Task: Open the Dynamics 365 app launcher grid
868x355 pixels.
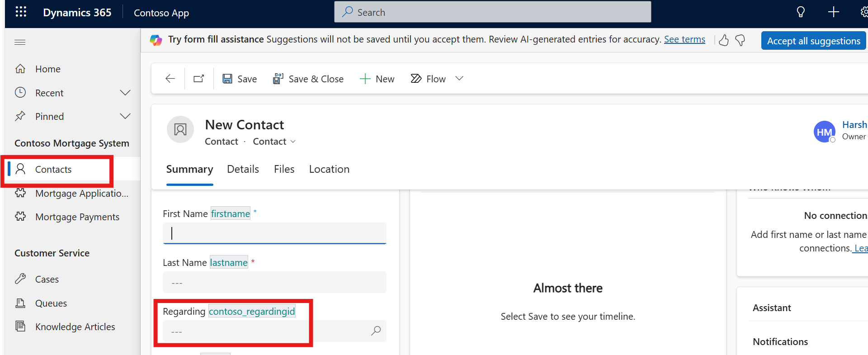Action: point(21,12)
